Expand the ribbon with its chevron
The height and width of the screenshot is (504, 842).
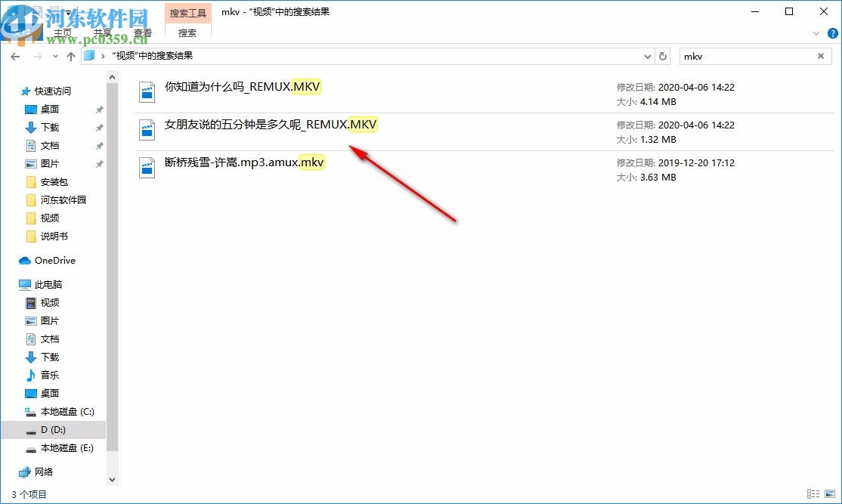[x=815, y=32]
